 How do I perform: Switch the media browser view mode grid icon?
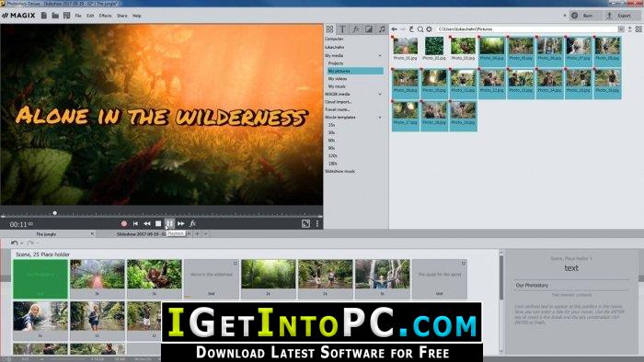[x=638, y=29]
